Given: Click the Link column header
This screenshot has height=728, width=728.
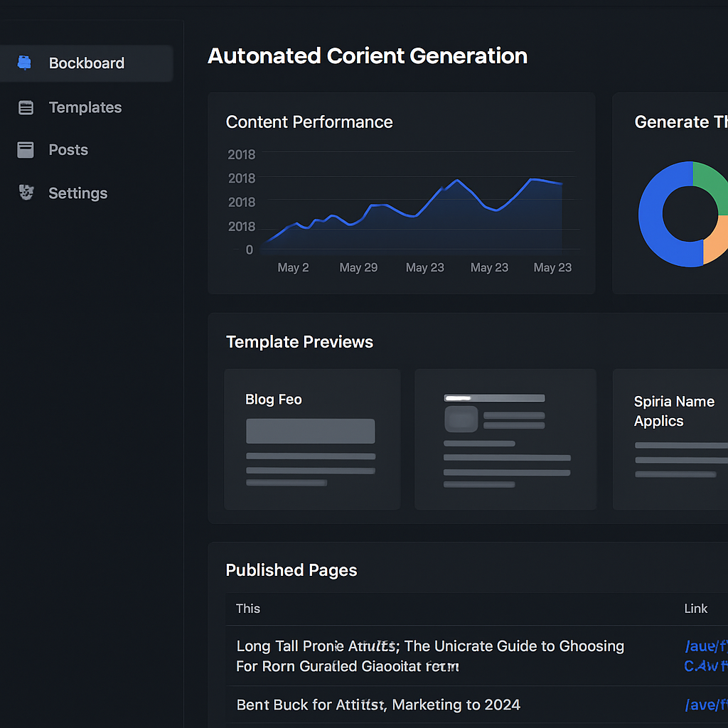Looking at the screenshot, I should coord(695,609).
